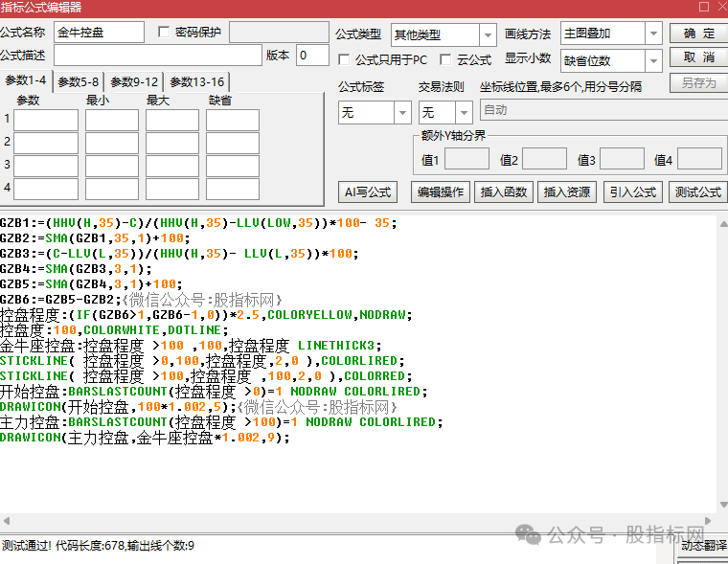728x564 pixels.
Task: Switch to the 参数5-8 tab
Action: 79,82
